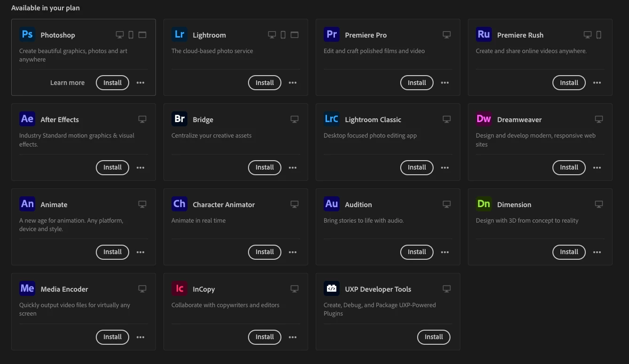Open Dreamweaver's more options menu

point(597,168)
